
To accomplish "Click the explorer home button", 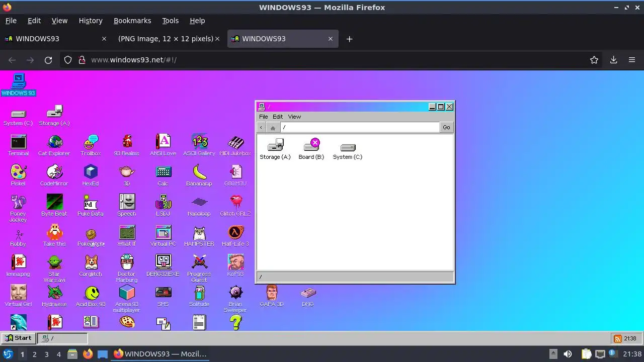I will coord(273,127).
